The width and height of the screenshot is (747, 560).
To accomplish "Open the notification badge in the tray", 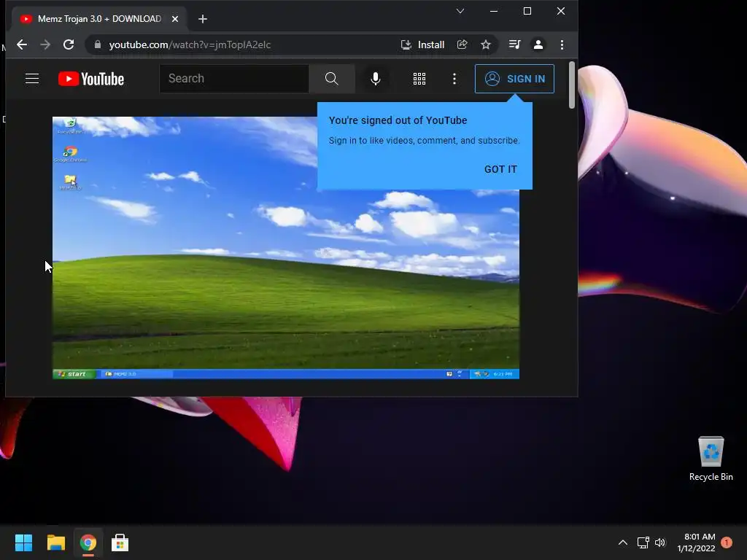I will point(727,542).
